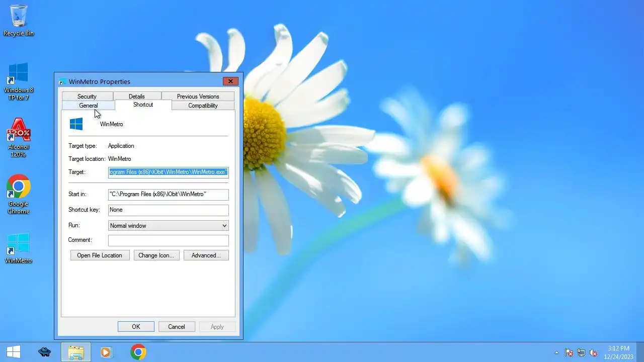Click the Change Icon button
The width and height of the screenshot is (644, 362).
[x=156, y=255]
